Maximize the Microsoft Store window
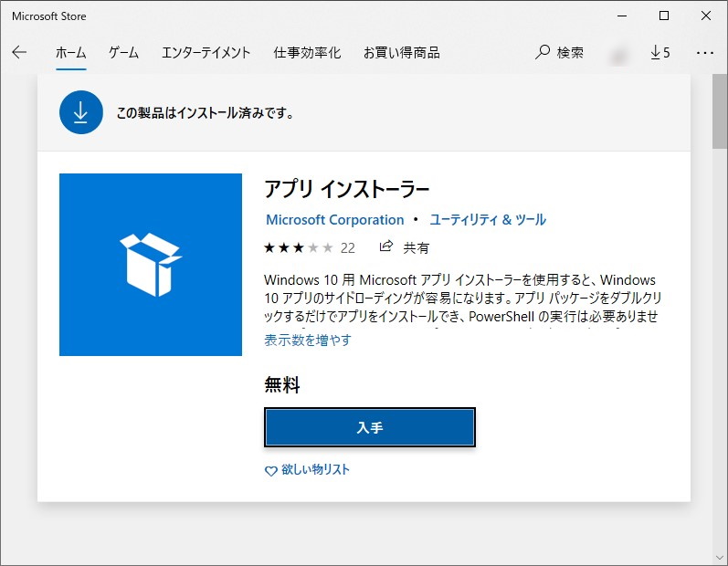Image resolution: width=728 pixels, height=566 pixels. click(x=664, y=16)
